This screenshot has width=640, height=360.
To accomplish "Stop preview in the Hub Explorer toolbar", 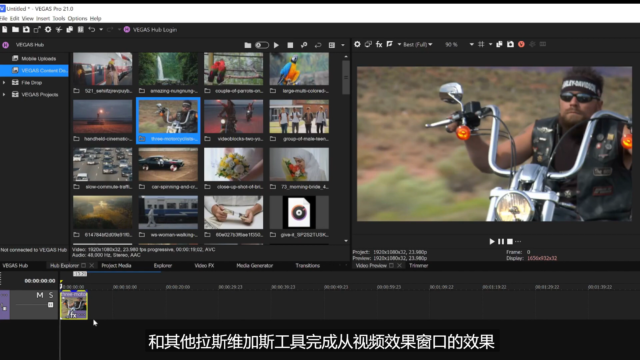I will pyautogui.click(x=290, y=45).
